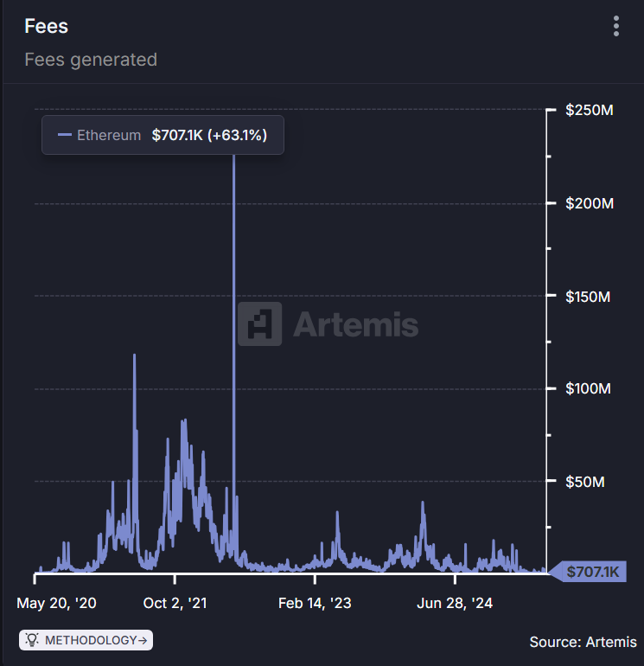This screenshot has width=644, height=666.
Task: Open the METHODOLOGY link button
Action: point(86,640)
